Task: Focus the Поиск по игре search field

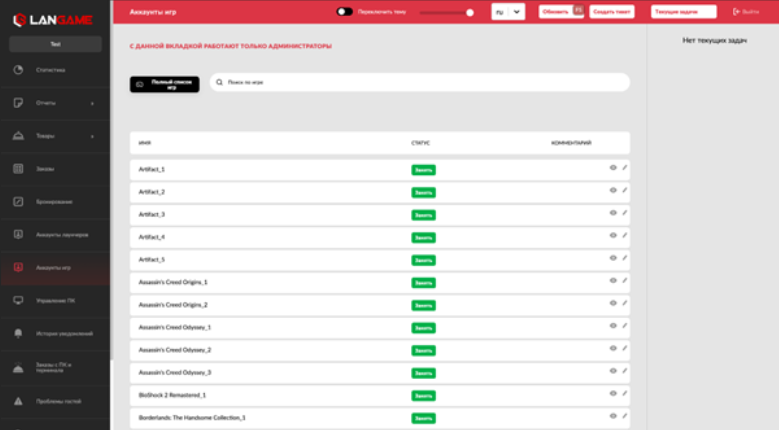Action: [x=420, y=82]
